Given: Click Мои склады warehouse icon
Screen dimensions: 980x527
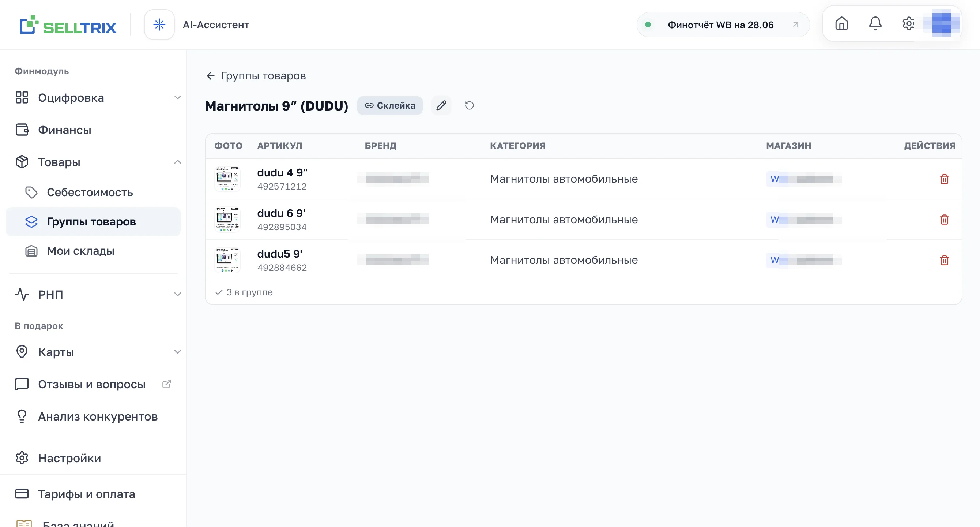Looking at the screenshot, I should 31,251.
